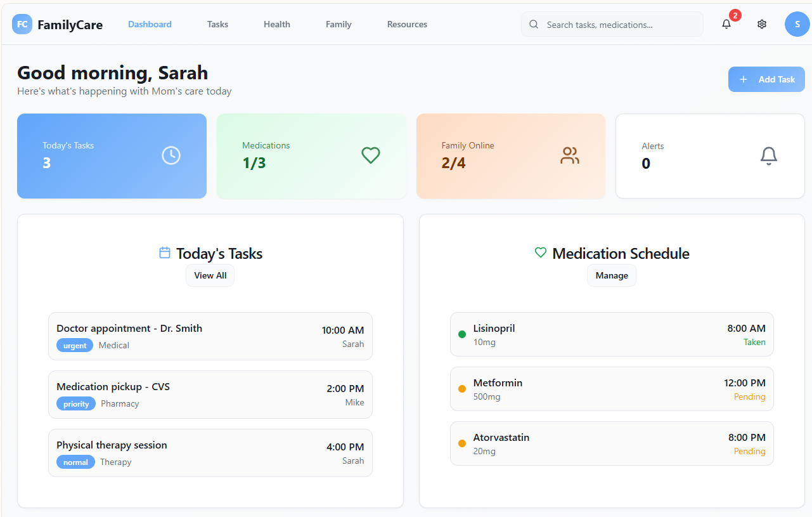Click the user avatar labeled S
The image size is (812, 517).
pos(797,24)
